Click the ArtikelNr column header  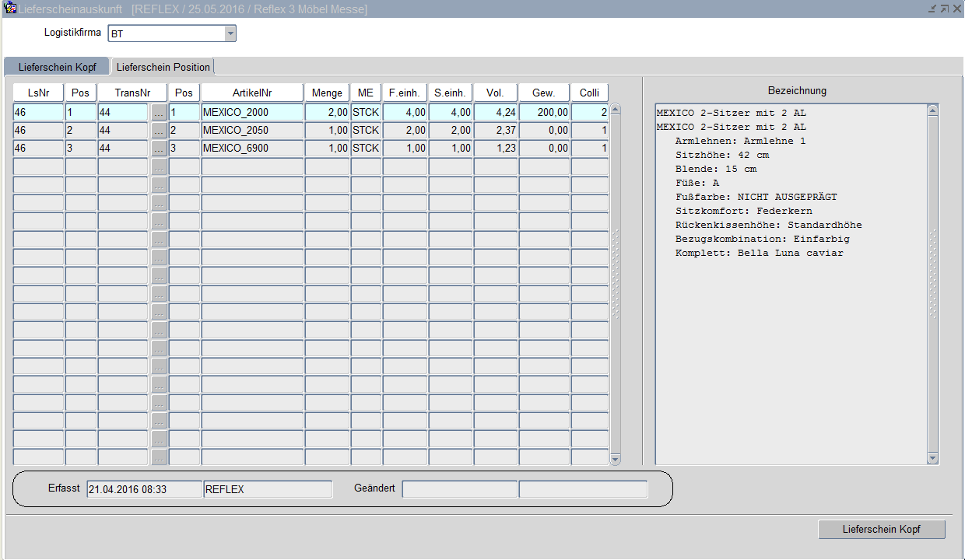point(252,93)
